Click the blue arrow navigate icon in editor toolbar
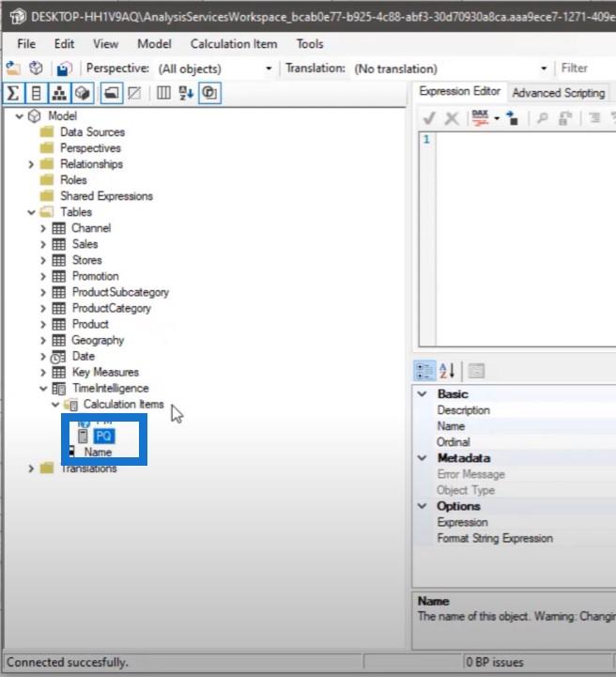The width and height of the screenshot is (616, 677). coord(512,118)
